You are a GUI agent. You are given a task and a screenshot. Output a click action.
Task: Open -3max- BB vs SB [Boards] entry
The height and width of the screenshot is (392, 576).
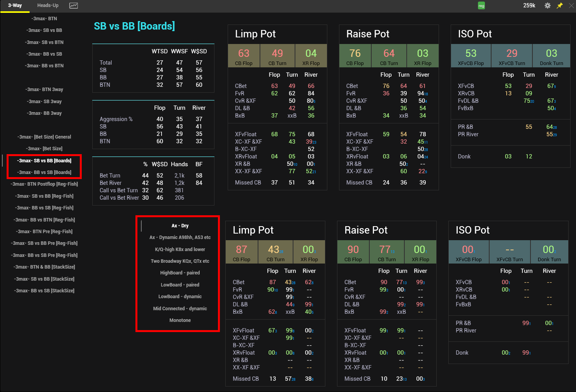(x=44, y=172)
